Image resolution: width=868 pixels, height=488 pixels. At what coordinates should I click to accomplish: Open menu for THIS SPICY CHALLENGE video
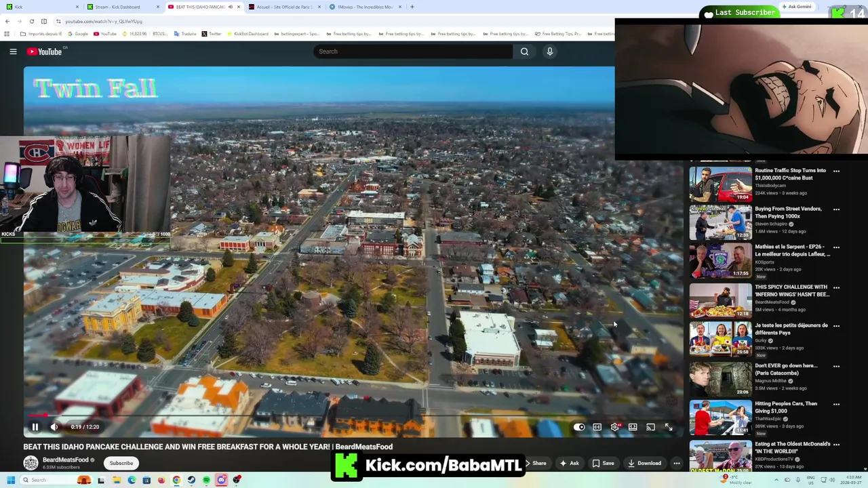coord(836,287)
